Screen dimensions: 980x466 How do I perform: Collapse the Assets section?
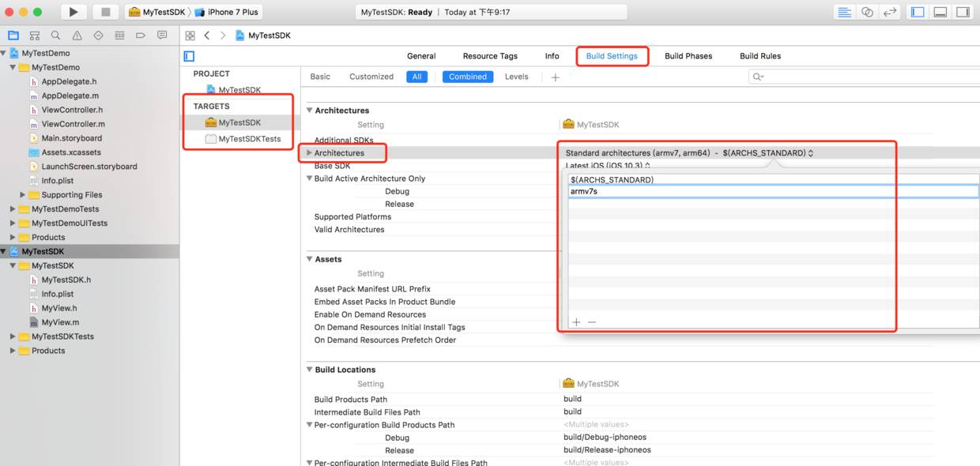pos(310,259)
